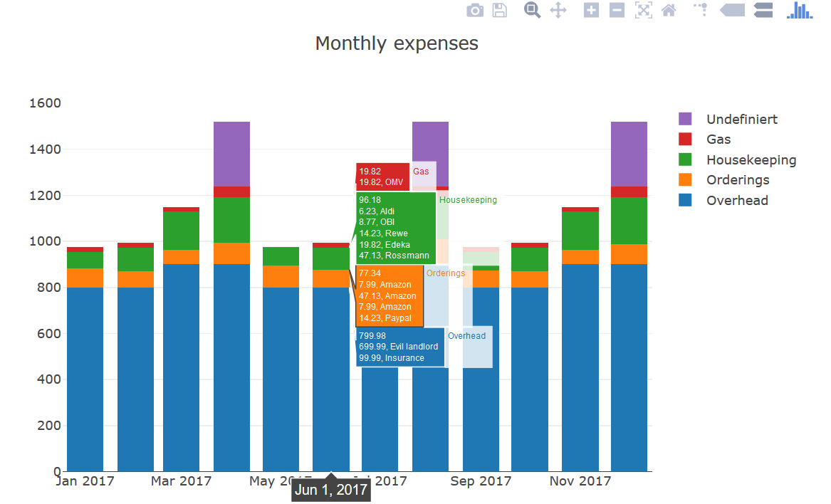Click the 77.34 total in orange tooltip
Screen dimensions: 831x504
coord(370,273)
